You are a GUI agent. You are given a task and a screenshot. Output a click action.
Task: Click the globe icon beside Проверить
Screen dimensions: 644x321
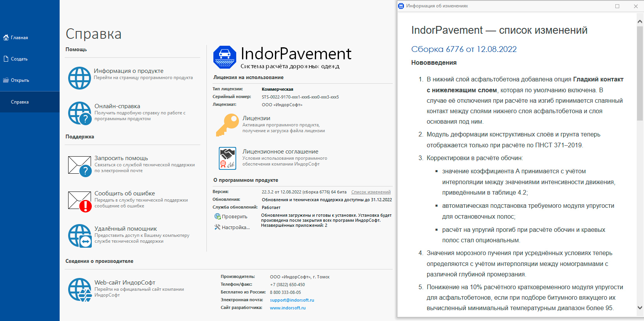click(x=217, y=216)
